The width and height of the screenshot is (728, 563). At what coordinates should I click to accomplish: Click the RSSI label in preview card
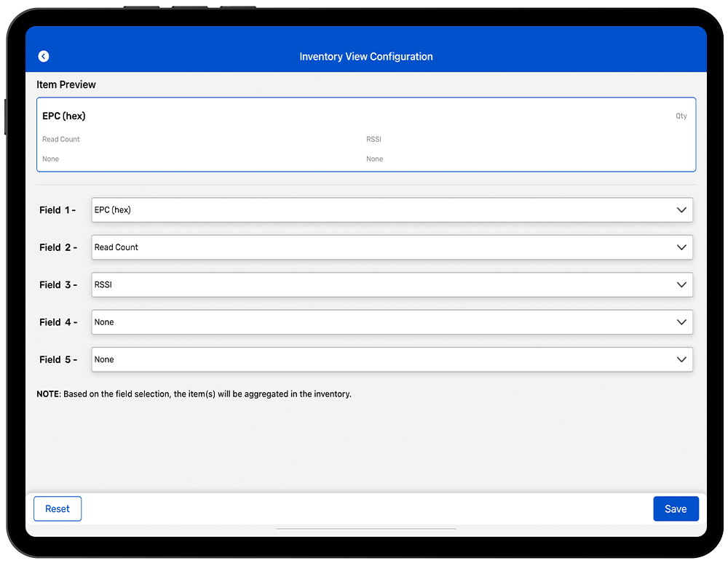(373, 139)
